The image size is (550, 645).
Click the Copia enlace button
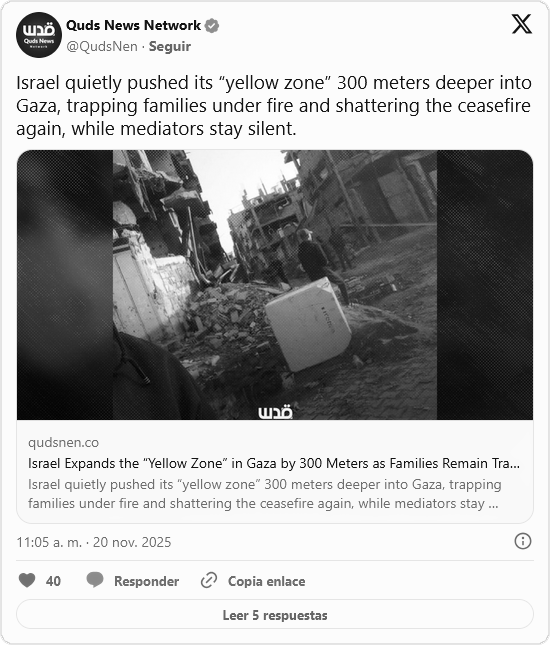pos(253,581)
